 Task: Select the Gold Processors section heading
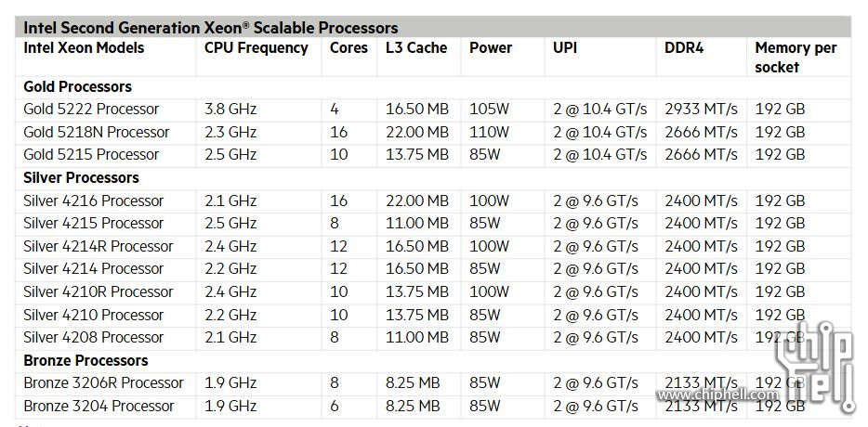[x=77, y=87]
